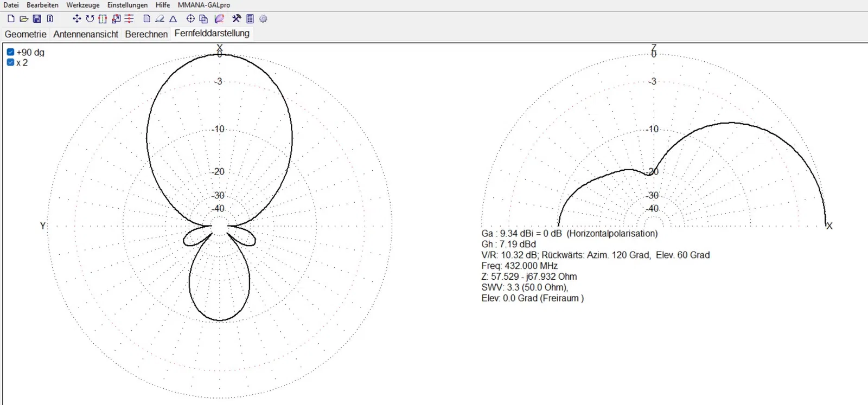The height and width of the screenshot is (405, 868).
Task: Click the crosshair target toolbar icon
Action: tap(190, 18)
